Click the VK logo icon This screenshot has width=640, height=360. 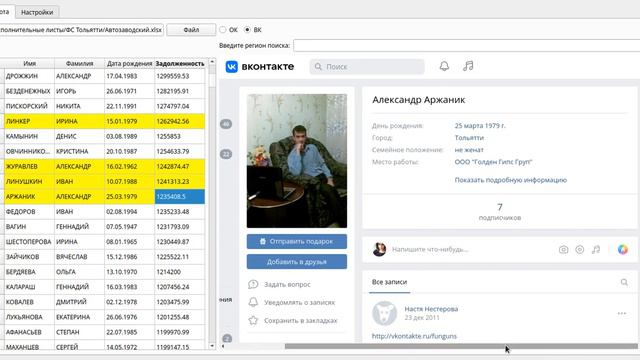tap(231, 67)
